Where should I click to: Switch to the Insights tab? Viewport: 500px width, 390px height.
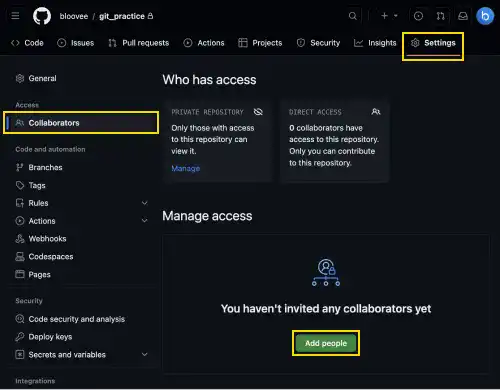point(375,43)
